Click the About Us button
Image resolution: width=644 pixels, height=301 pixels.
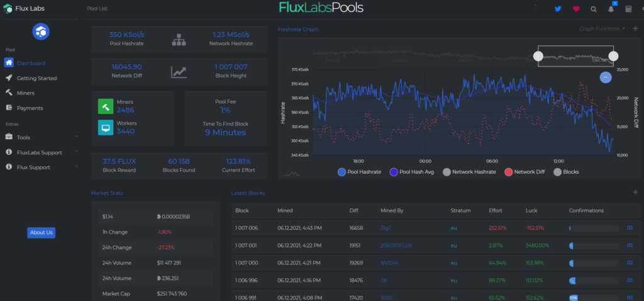click(x=41, y=232)
